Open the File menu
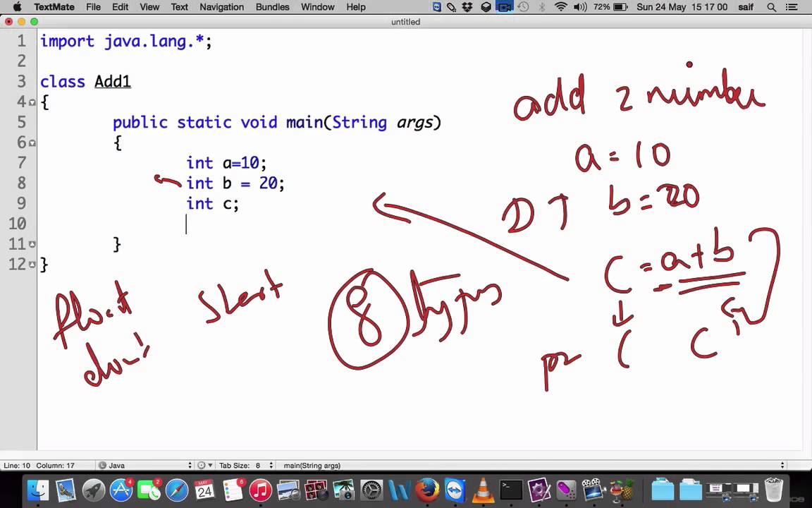 pyautogui.click(x=93, y=7)
